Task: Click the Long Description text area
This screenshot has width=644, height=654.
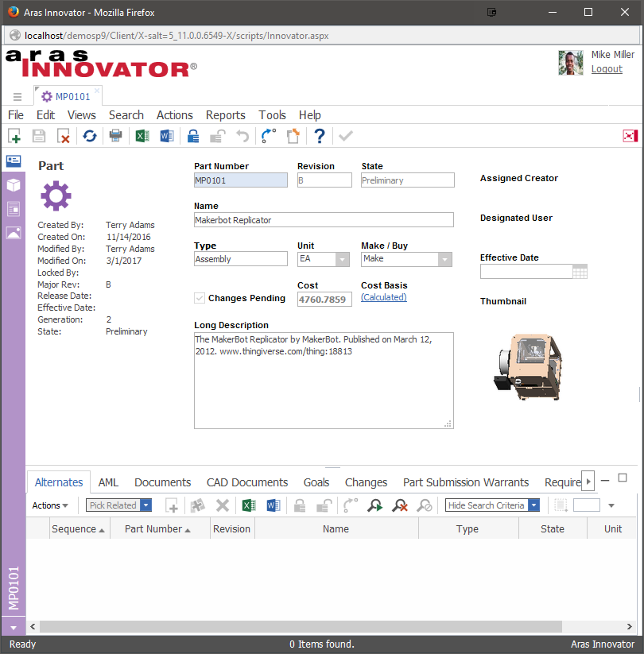Action: [x=324, y=381]
